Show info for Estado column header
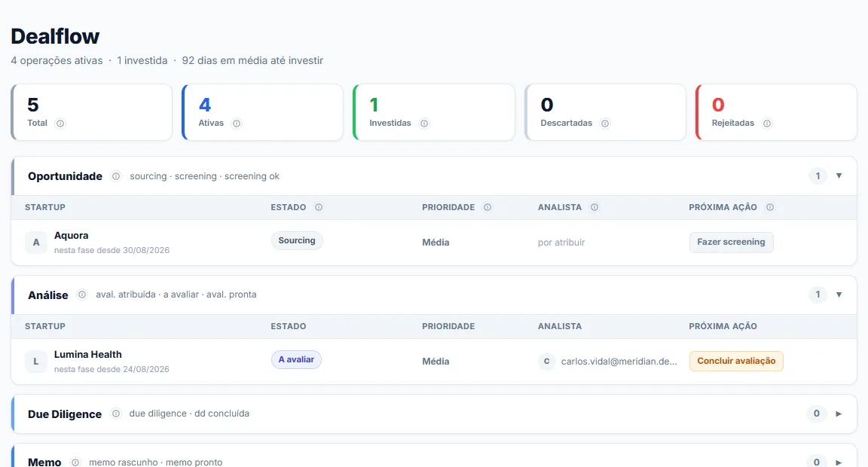This screenshot has width=868, height=467. (318, 207)
